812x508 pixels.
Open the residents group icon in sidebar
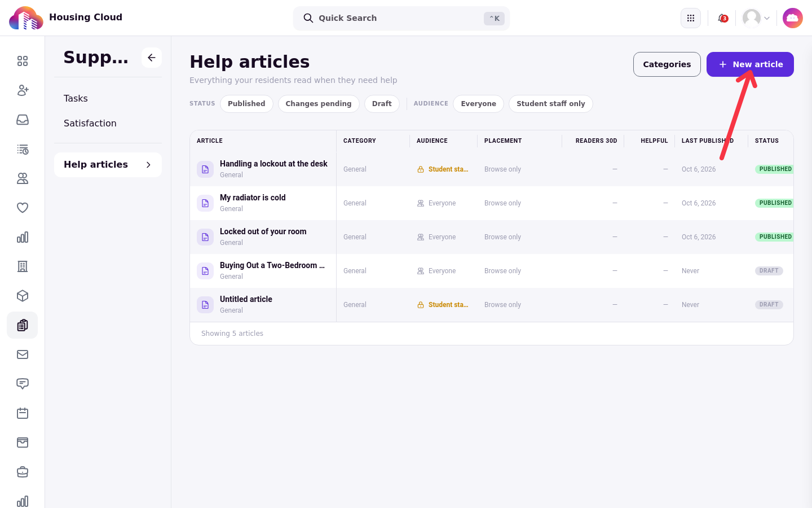click(23, 178)
